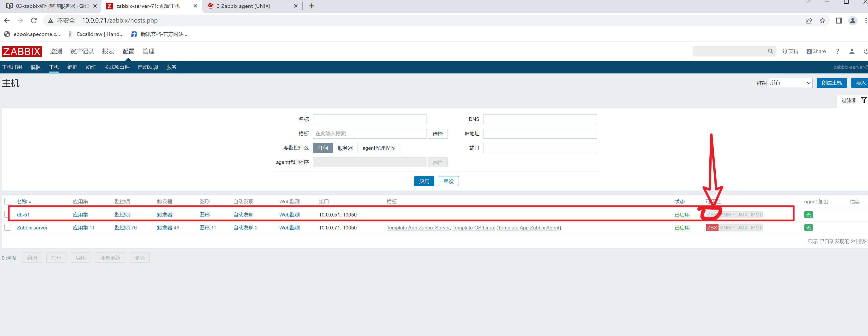Click the IP地址 filter input field
Screen dimensions: 868x336
pos(540,134)
